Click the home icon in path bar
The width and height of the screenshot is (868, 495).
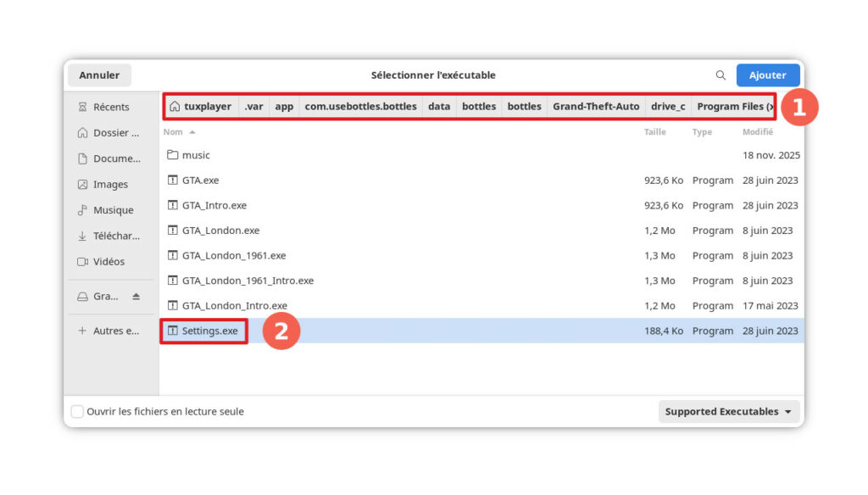point(175,107)
